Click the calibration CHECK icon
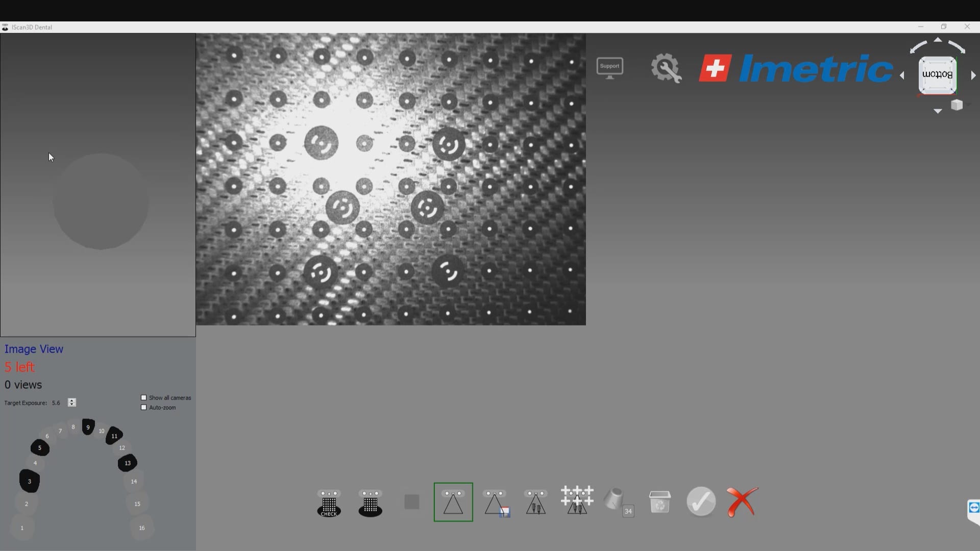This screenshot has width=980, height=551. [329, 503]
